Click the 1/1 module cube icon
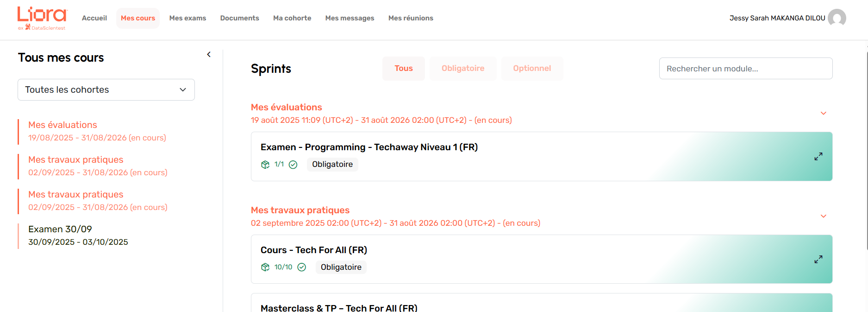The image size is (868, 312). tap(265, 165)
